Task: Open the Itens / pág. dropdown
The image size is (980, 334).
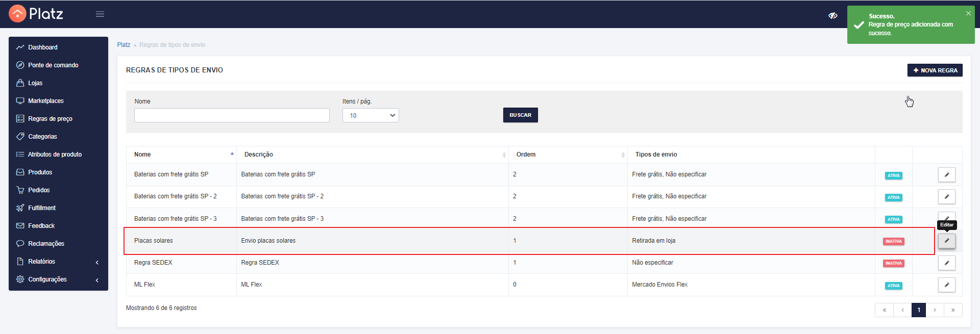Action: [x=371, y=115]
